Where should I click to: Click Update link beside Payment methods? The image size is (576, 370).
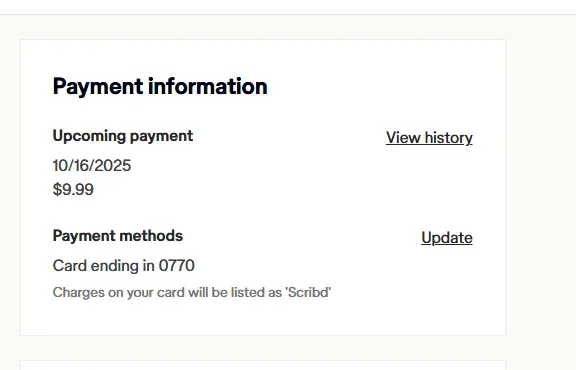(447, 238)
